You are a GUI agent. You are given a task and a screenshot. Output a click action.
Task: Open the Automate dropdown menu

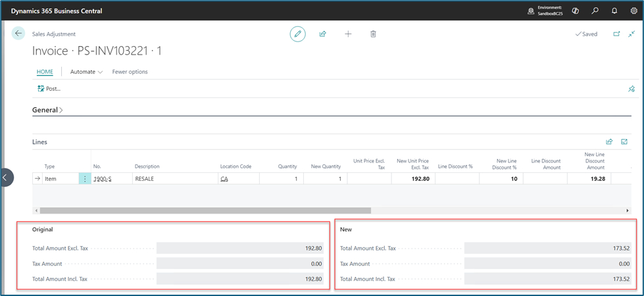(x=86, y=72)
